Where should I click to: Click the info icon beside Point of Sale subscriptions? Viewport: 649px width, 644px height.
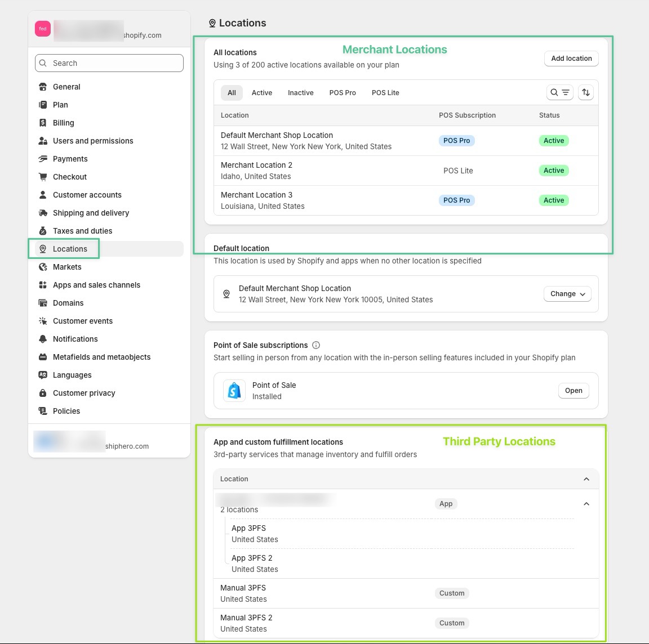(316, 345)
